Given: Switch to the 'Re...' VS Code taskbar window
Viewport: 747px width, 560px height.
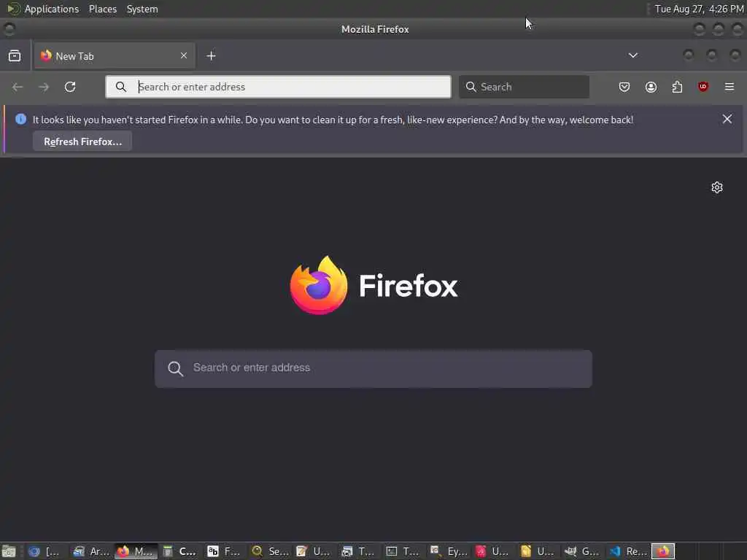Looking at the screenshot, I should coord(628,551).
